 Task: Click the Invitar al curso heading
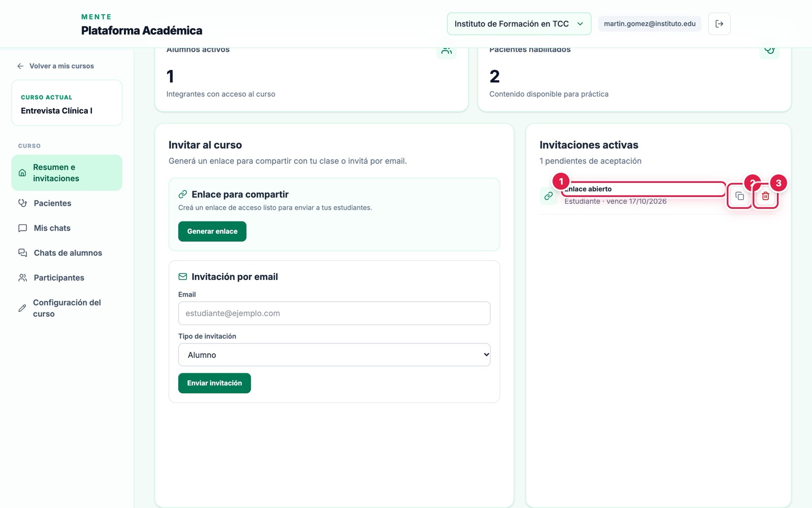pos(205,145)
